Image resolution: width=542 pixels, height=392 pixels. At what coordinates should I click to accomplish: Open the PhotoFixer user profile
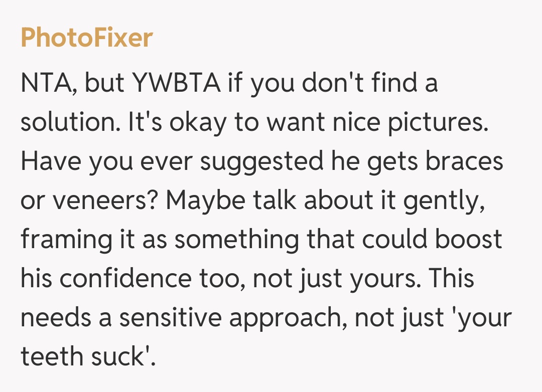coord(86,38)
